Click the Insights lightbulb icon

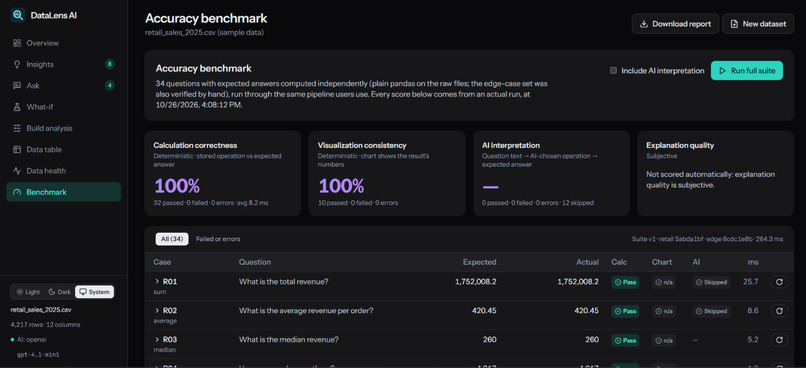[x=17, y=64]
